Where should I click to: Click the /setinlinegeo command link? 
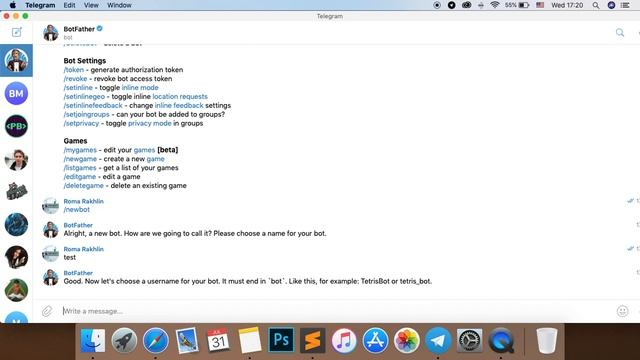(84, 97)
